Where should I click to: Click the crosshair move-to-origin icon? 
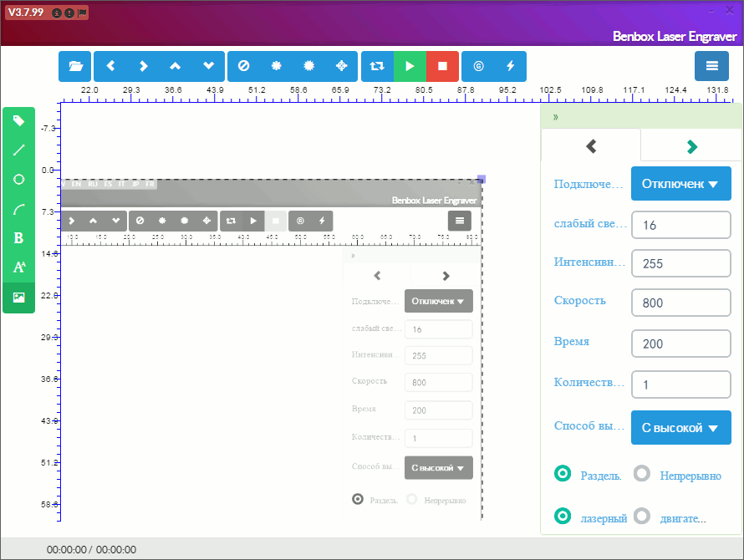342,66
